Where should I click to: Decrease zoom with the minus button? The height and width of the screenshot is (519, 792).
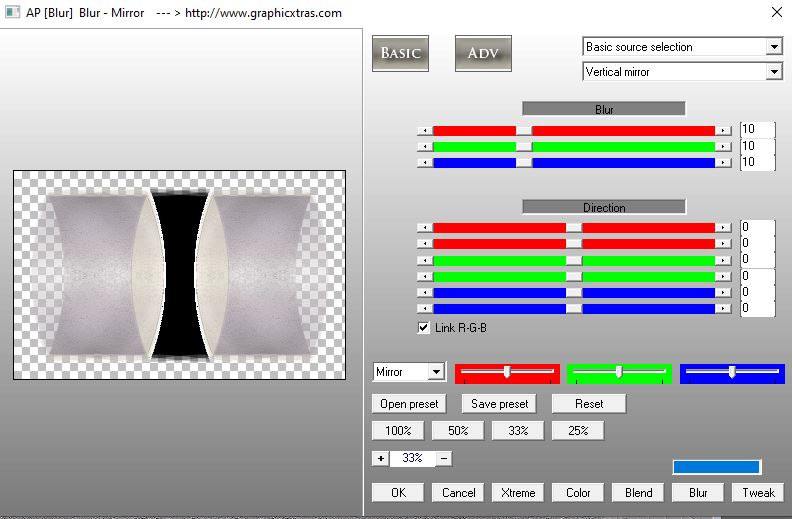click(x=443, y=458)
